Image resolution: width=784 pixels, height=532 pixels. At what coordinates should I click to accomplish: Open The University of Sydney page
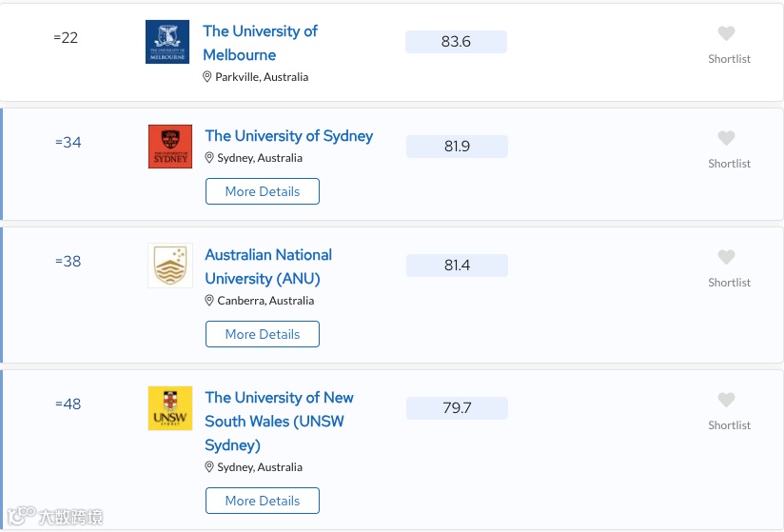tap(288, 136)
